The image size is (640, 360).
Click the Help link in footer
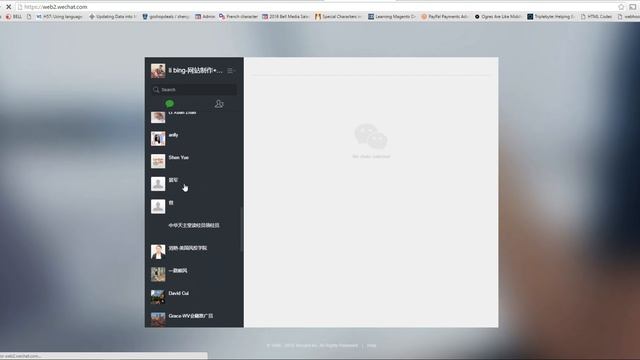point(371,346)
